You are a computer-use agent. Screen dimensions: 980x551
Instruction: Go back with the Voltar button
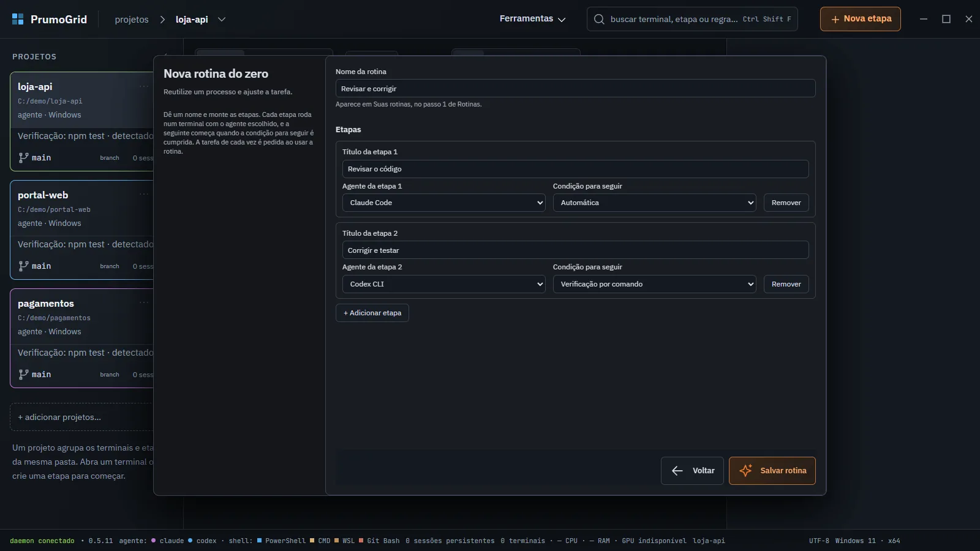point(692,471)
